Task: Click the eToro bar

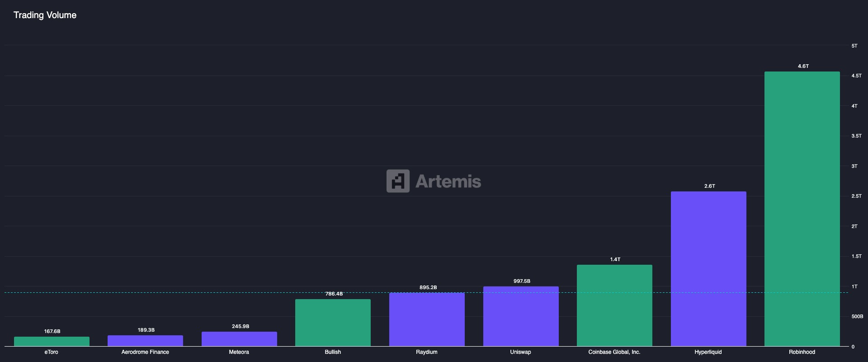Action: point(52,342)
